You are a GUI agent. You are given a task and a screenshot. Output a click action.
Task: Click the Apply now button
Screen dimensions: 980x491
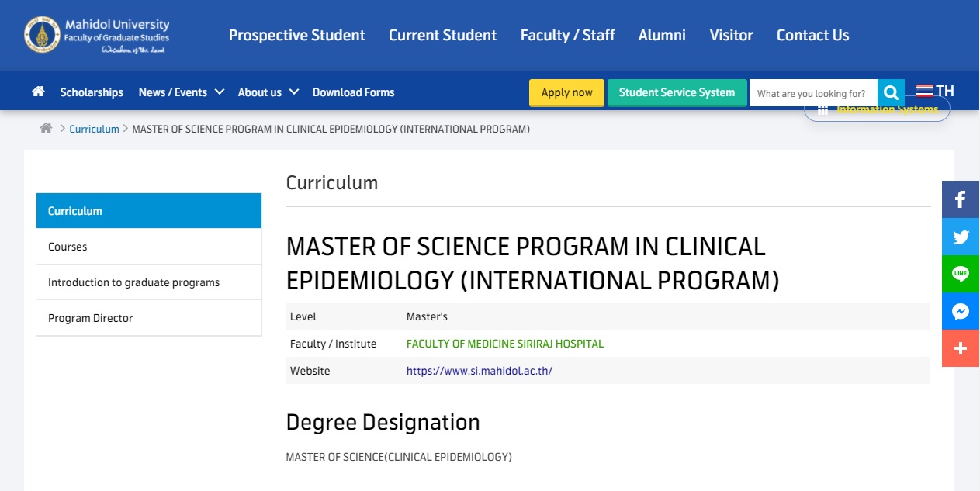click(x=566, y=92)
